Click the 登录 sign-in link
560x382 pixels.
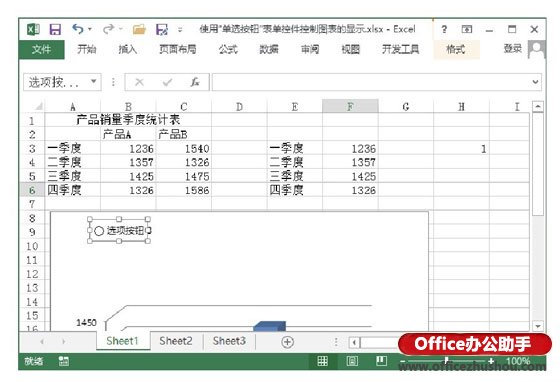pyautogui.click(x=512, y=48)
